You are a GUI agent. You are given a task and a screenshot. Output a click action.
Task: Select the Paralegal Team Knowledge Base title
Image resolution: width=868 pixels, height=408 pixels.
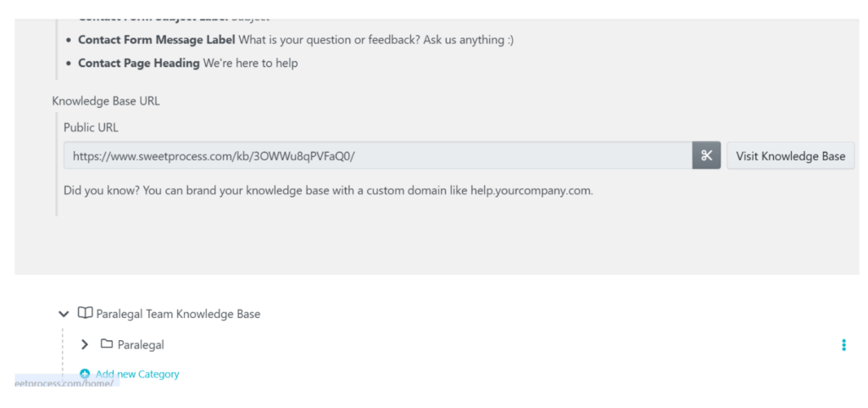[178, 315]
